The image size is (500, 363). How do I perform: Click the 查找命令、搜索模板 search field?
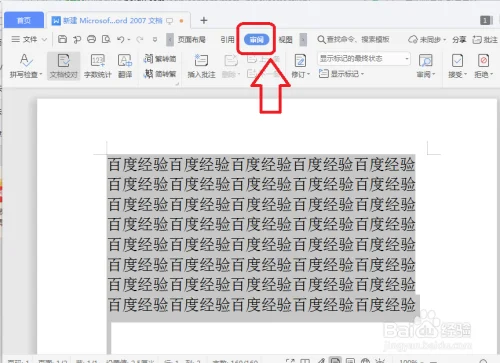[x=353, y=40]
